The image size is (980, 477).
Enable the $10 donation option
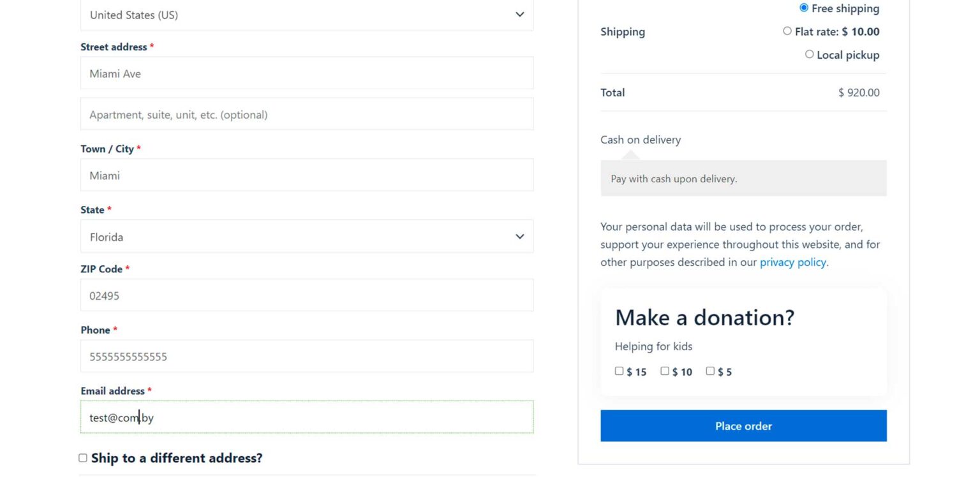664,371
